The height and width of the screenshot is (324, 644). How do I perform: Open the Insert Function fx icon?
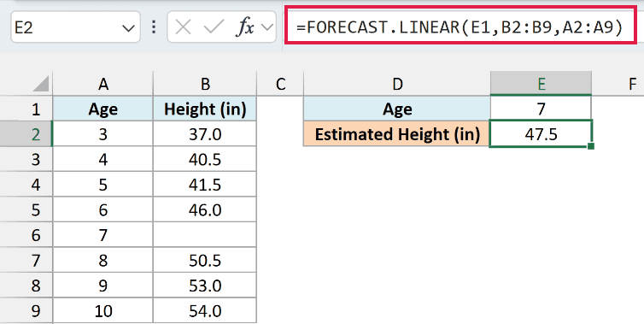(x=245, y=27)
